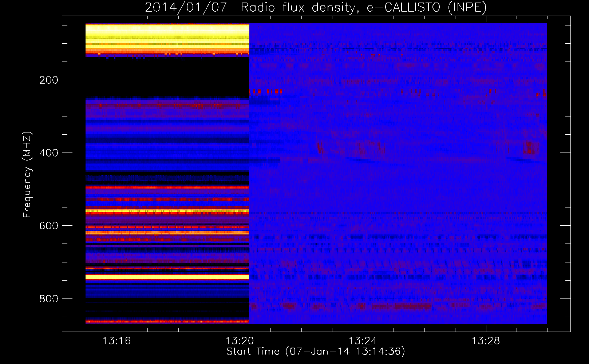Select the 200 frequency tick label
This screenshot has height=364, width=589.
tap(49, 80)
